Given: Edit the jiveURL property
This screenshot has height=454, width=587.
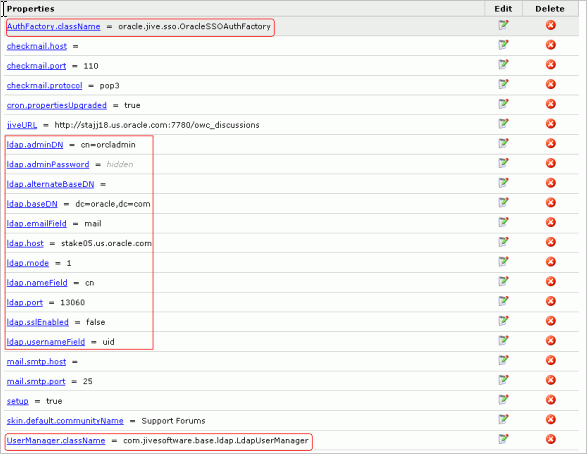Looking at the screenshot, I should click(x=504, y=124).
